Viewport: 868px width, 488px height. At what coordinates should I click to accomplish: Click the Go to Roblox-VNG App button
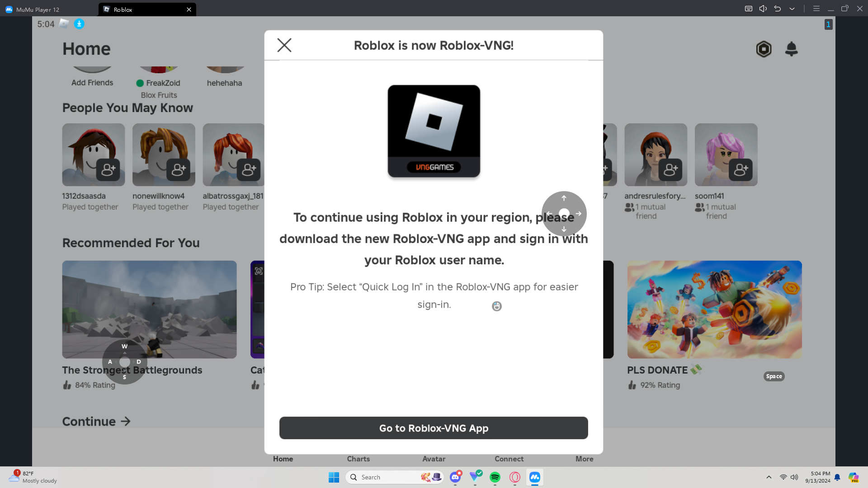pos(434,428)
